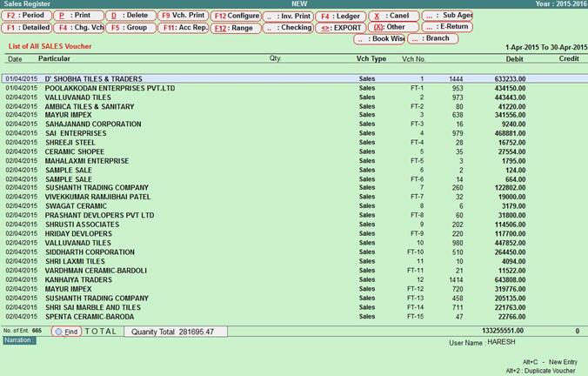Select row VIVEKKUMAR RAMJIBHAI PATEL
This screenshot has width=588, height=376.
pos(294,197)
